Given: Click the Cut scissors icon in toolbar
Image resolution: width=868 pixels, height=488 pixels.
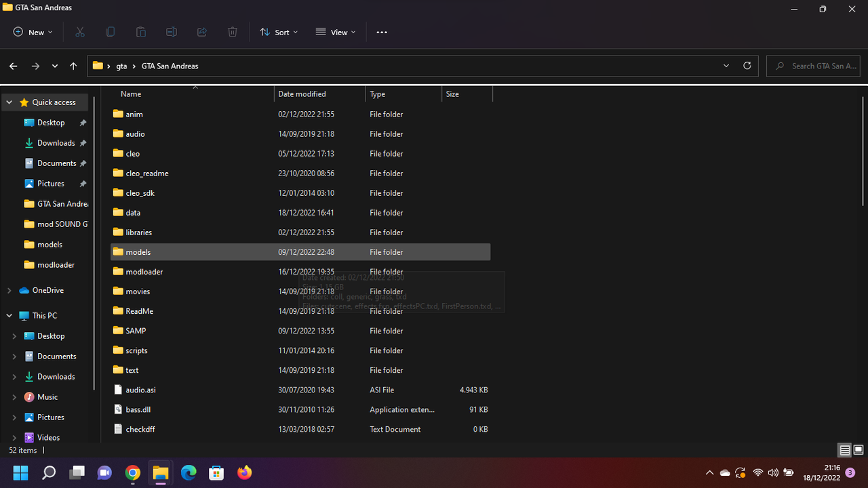Looking at the screenshot, I should tap(80, 32).
